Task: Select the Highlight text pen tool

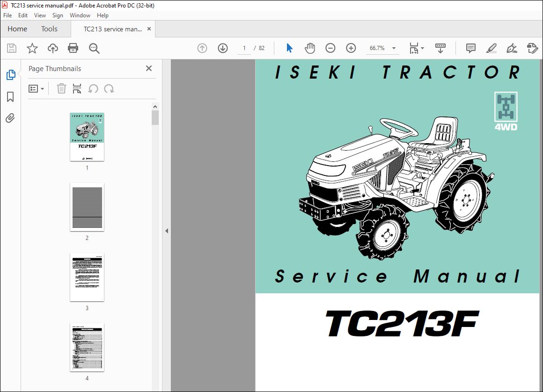Action: (492, 48)
